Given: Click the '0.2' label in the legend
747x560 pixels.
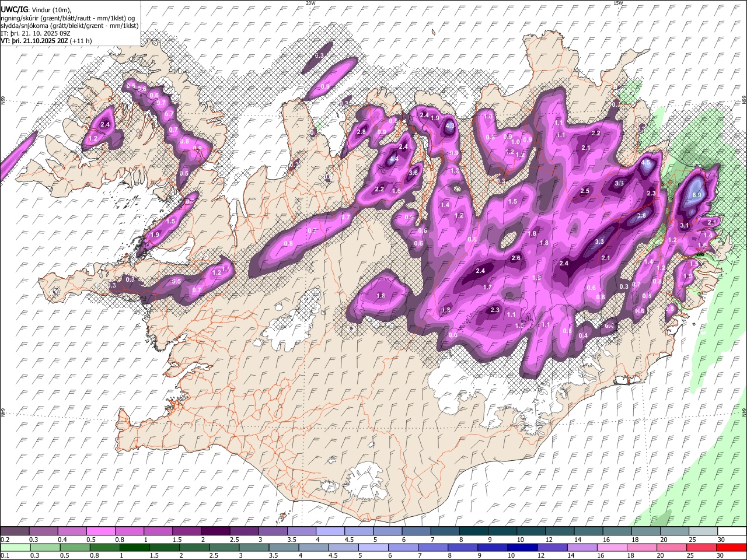Looking at the screenshot, I should [5, 540].
